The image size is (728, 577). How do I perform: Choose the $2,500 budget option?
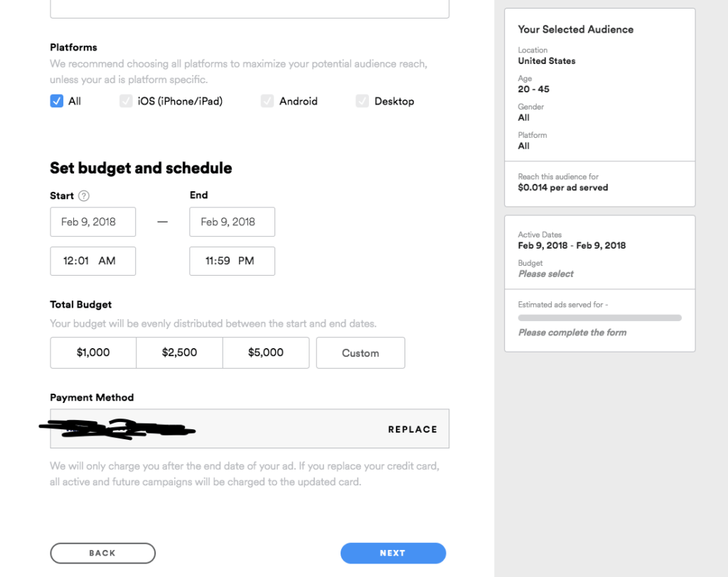179,352
